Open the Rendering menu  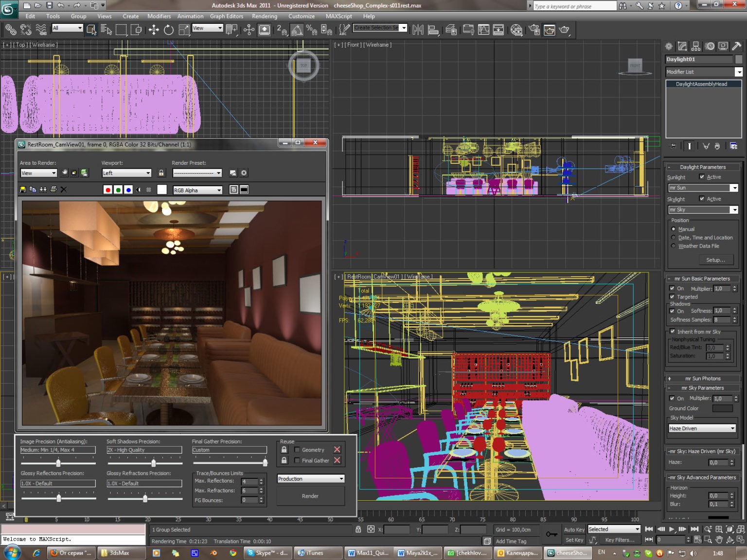pyautogui.click(x=265, y=16)
